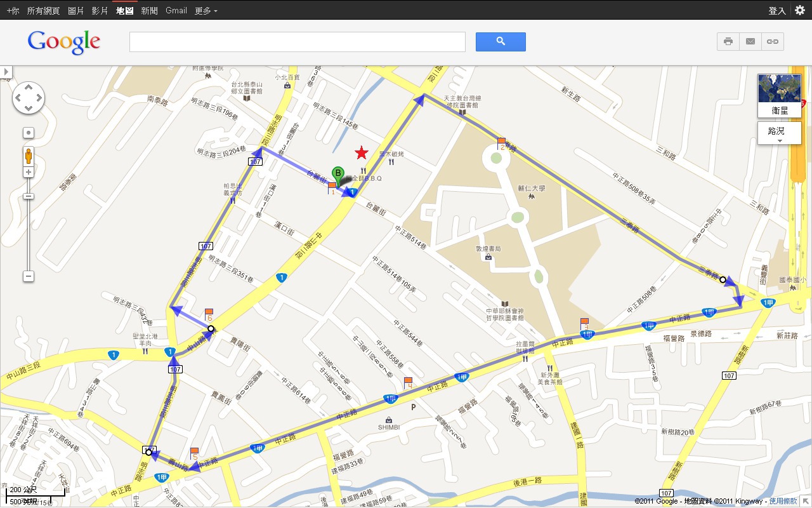Screen dimensions: 812x508
Task: Zoom out with the minus button
Action: [29, 276]
